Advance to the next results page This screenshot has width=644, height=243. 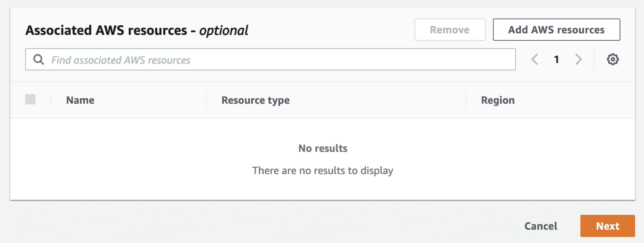point(579,59)
